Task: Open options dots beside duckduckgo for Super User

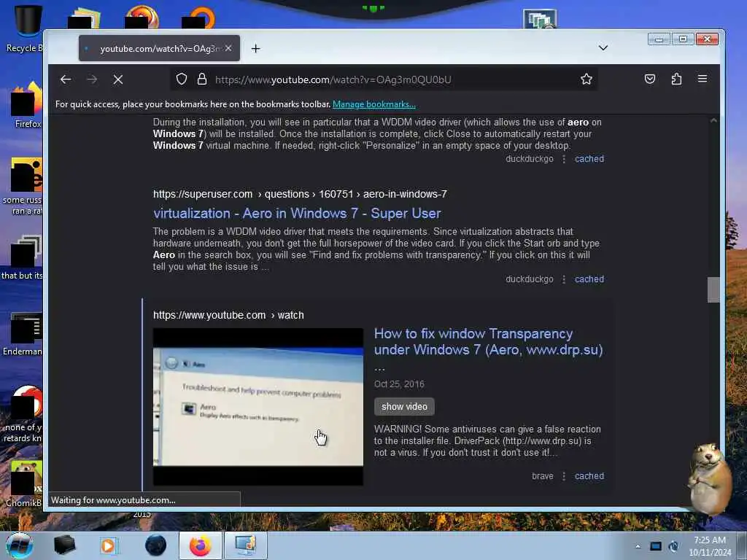Action: 564,279
